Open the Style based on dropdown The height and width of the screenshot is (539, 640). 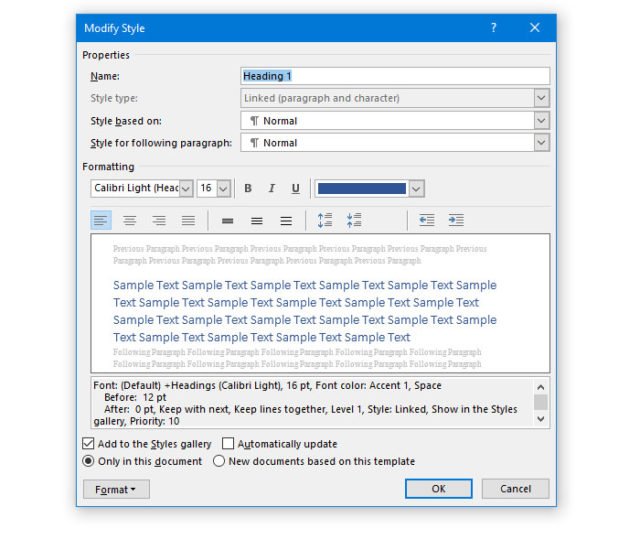541,121
